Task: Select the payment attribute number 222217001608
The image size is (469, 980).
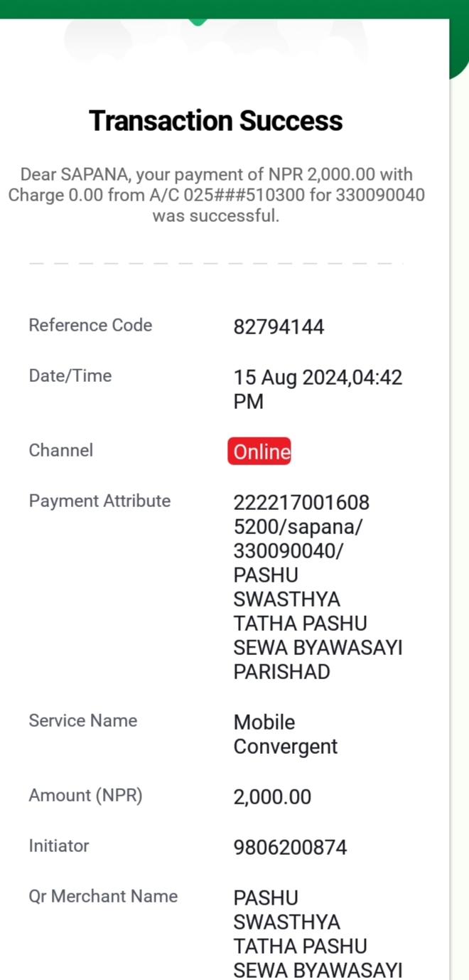Action: (x=301, y=503)
